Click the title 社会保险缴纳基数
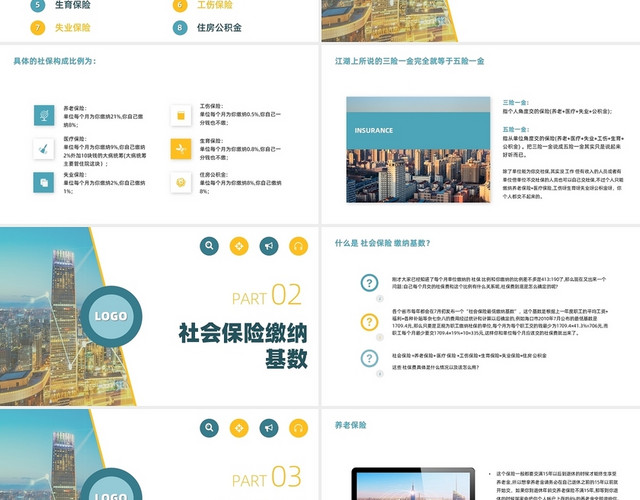This screenshot has width=640, height=500. click(244, 345)
